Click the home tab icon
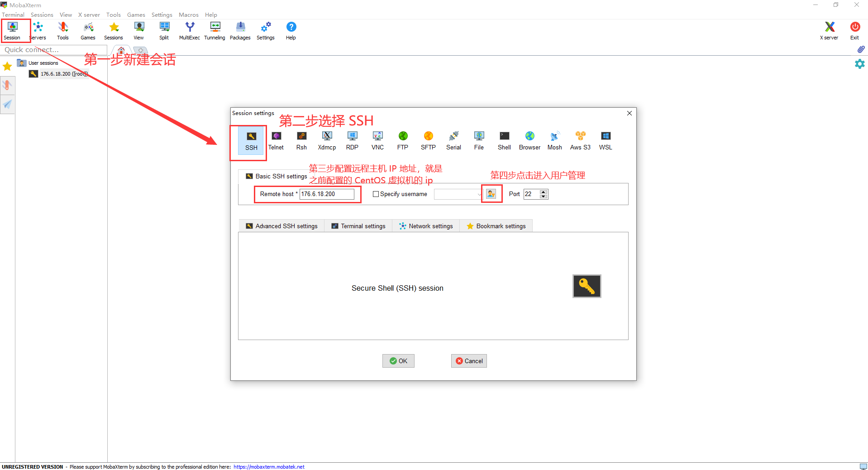Image resolution: width=868 pixels, height=470 pixels. (x=121, y=50)
